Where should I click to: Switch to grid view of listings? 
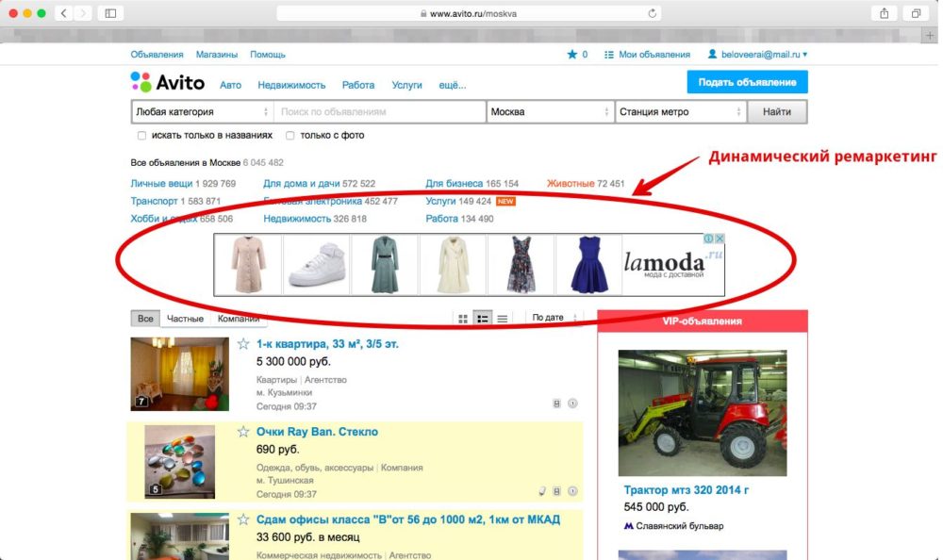pyautogui.click(x=462, y=319)
